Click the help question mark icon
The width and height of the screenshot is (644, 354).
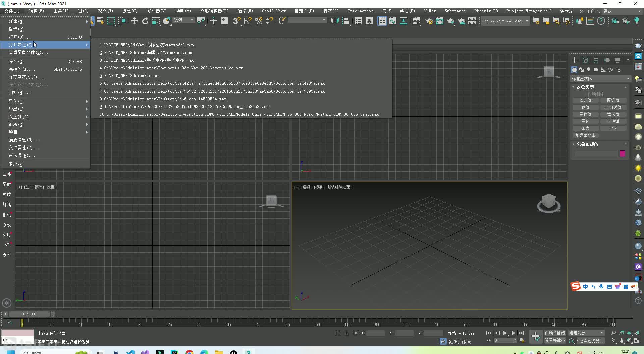pos(601,21)
